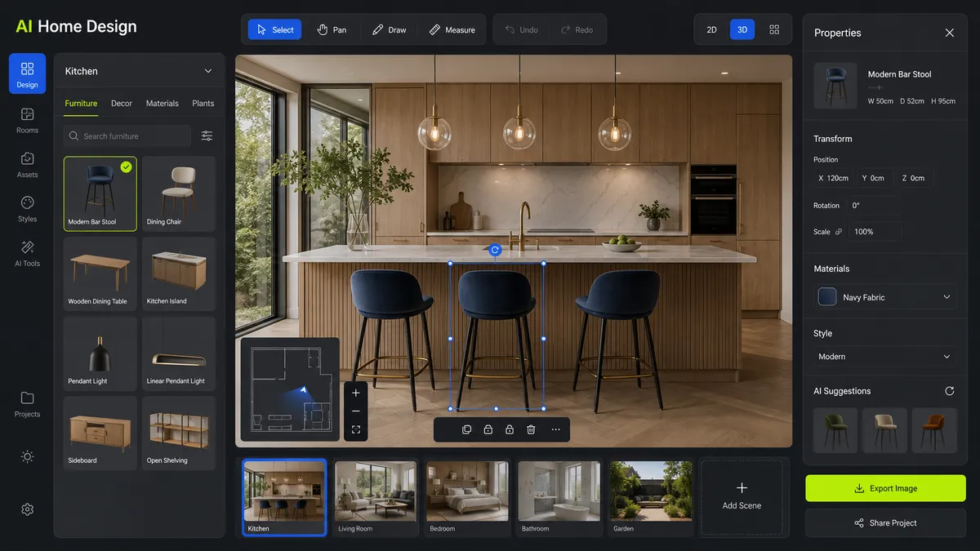The width and height of the screenshot is (980, 551).
Task: Open the Garden scene thumbnail
Action: 651,497
